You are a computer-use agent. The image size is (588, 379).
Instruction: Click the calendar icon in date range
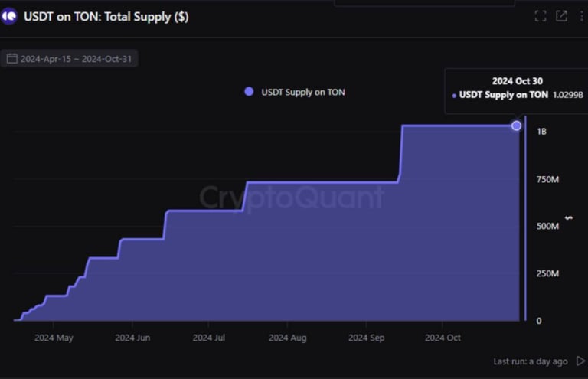(x=12, y=59)
